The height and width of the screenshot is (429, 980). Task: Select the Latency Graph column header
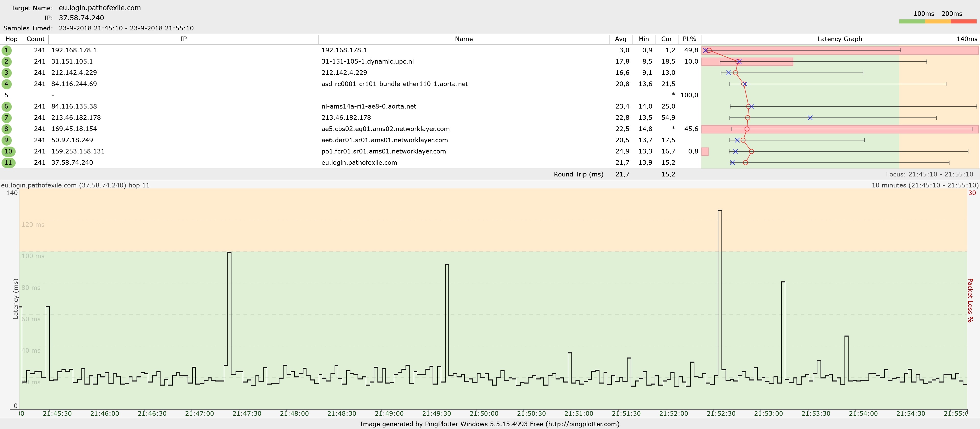tap(840, 39)
